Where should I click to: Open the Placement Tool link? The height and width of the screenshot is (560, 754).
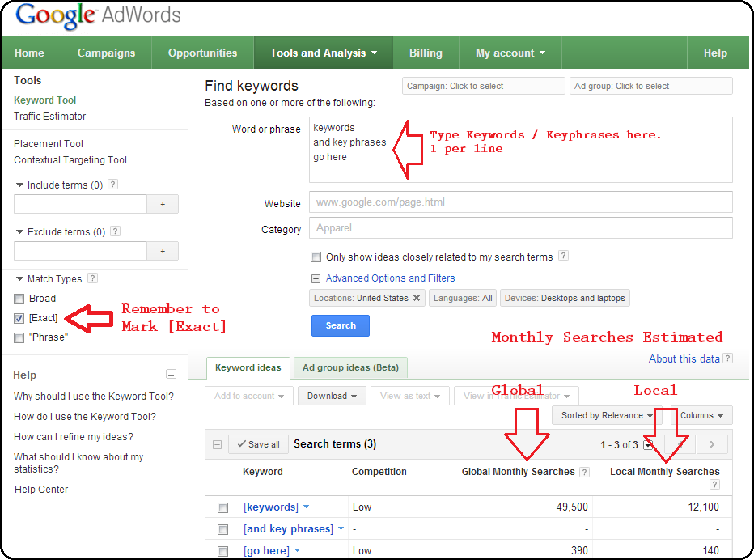(x=49, y=144)
